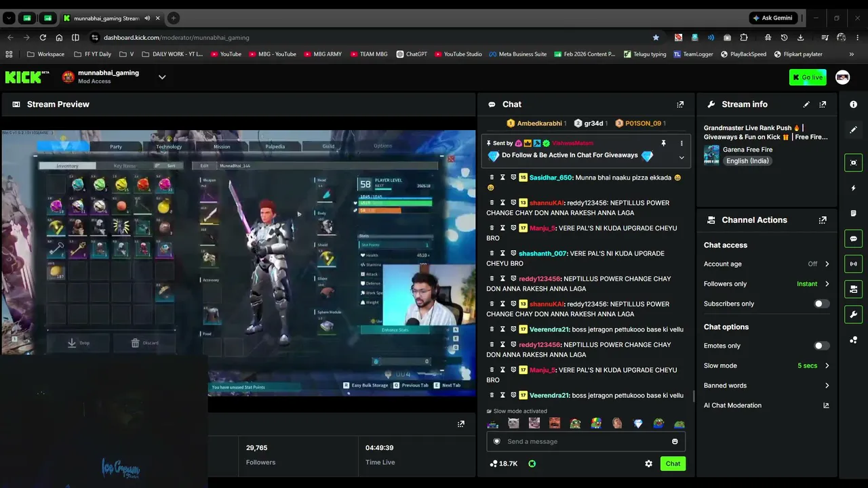Click the Garena Free Fire category thumbnail
Image resolution: width=868 pixels, height=488 pixels.
pos(711,155)
